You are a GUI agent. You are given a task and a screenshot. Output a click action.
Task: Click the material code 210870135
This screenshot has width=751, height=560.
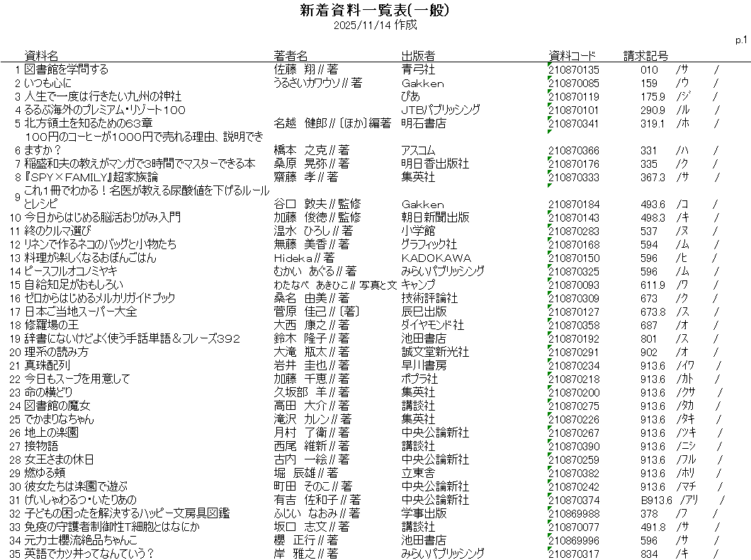[x=574, y=69]
